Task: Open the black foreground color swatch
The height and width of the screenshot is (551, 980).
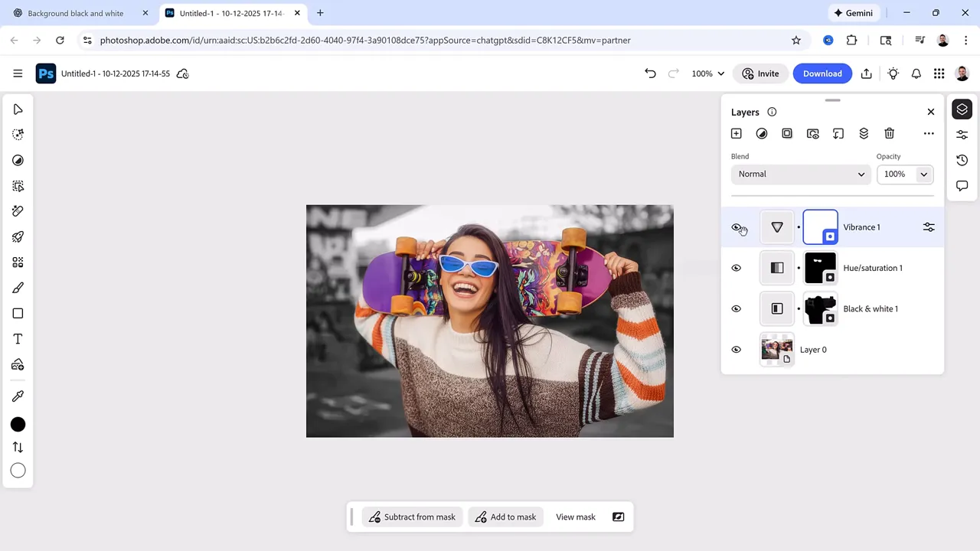Action: tap(18, 425)
